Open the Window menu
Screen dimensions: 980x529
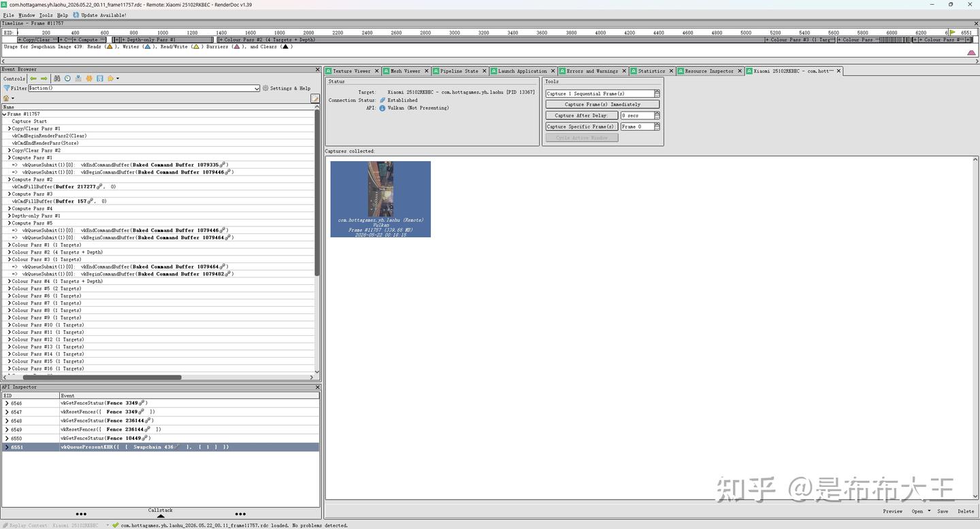(x=27, y=15)
